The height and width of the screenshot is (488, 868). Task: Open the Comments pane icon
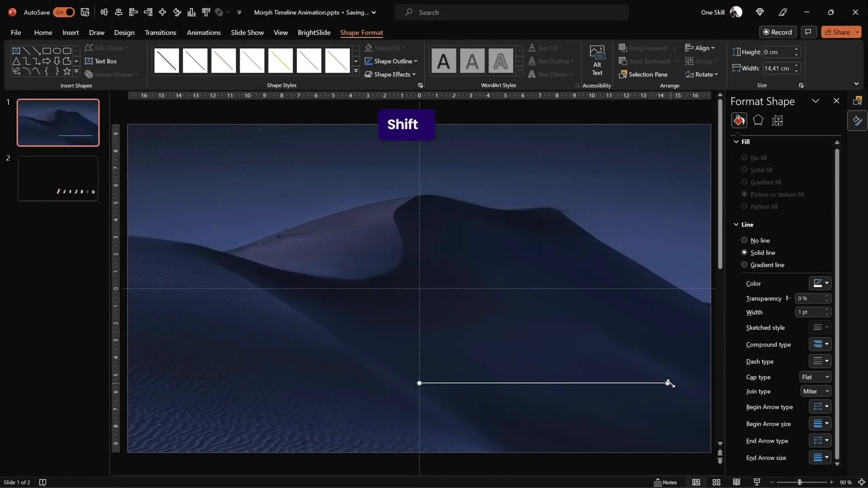point(808,32)
